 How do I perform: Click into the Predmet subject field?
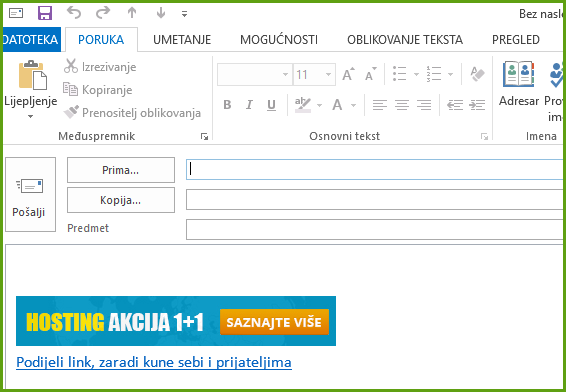[x=375, y=229]
